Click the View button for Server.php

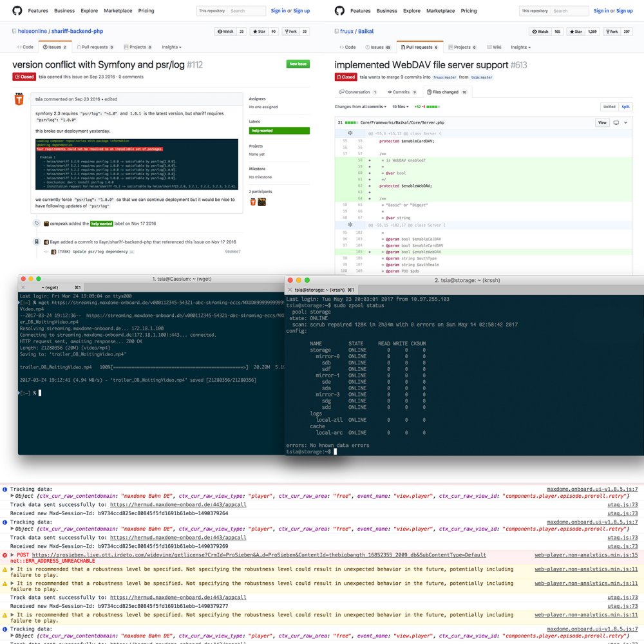pyautogui.click(x=602, y=122)
